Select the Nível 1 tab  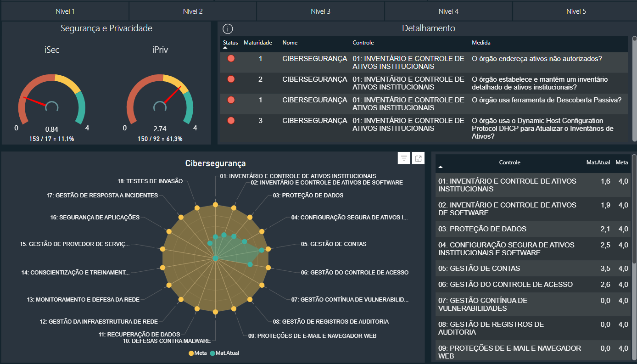(65, 11)
